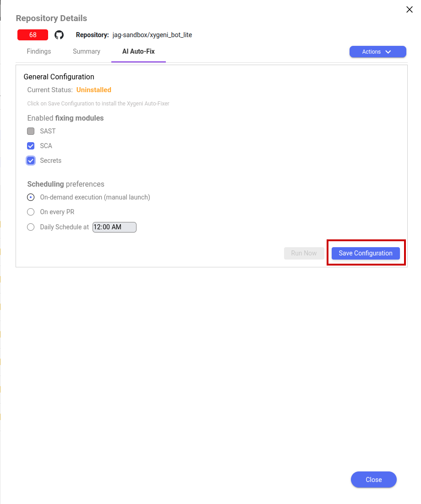Click the X icon to dismiss the panel

tap(410, 10)
